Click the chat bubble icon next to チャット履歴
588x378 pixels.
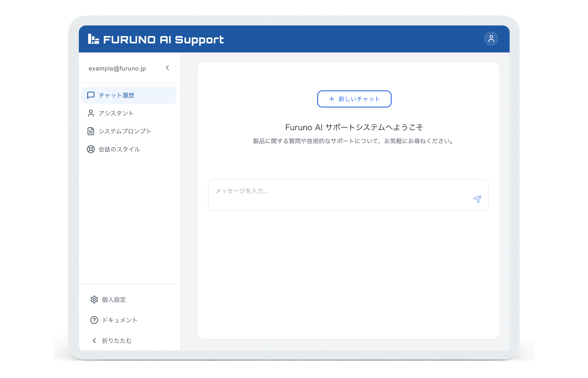pos(91,95)
